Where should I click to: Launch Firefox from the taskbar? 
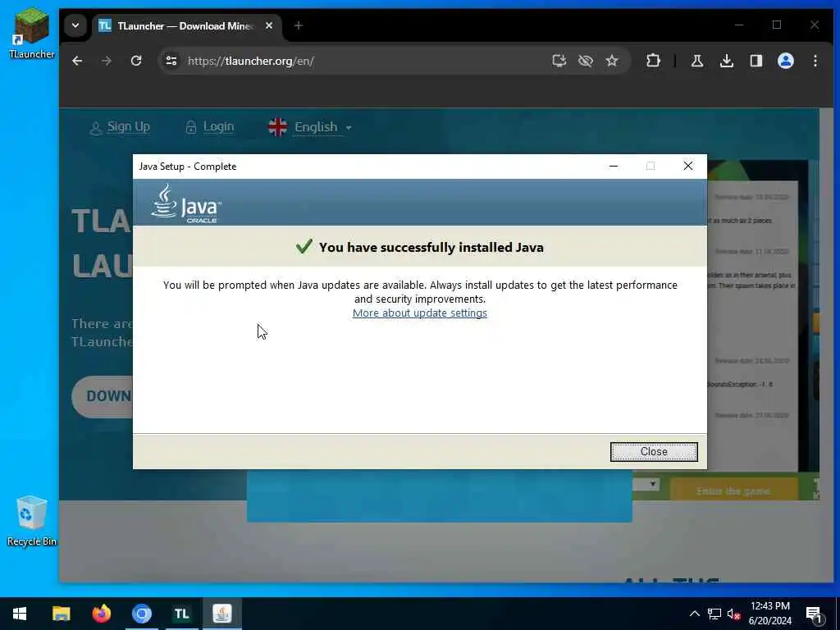click(x=101, y=614)
